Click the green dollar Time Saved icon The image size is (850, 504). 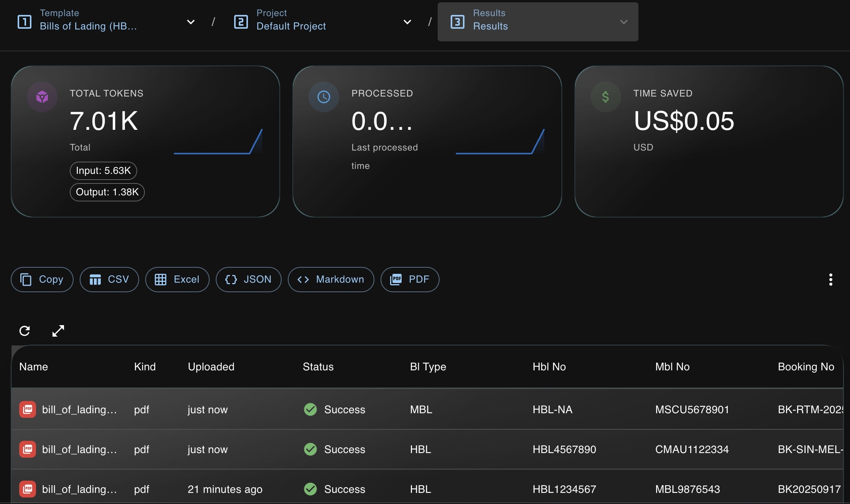coord(606,97)
